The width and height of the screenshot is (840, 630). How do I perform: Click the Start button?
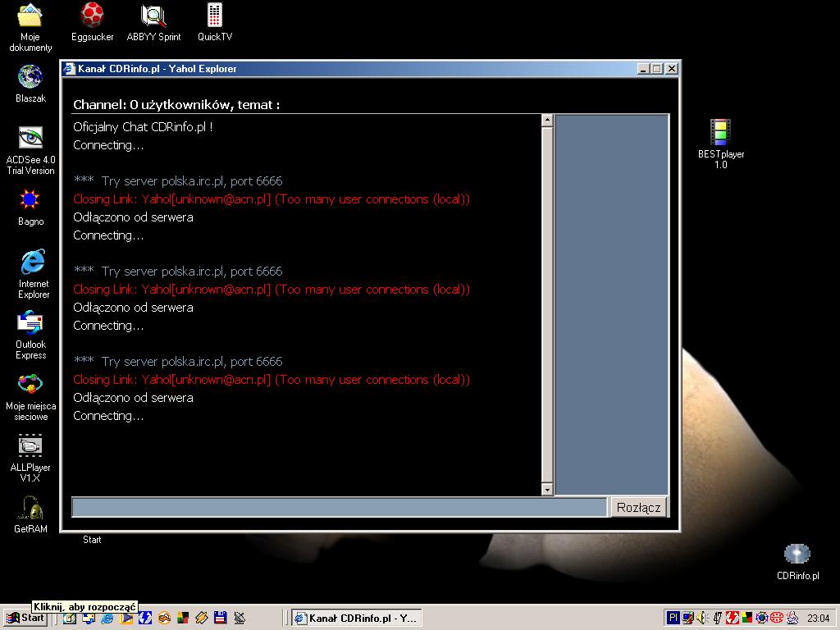[x=25, y=618]
